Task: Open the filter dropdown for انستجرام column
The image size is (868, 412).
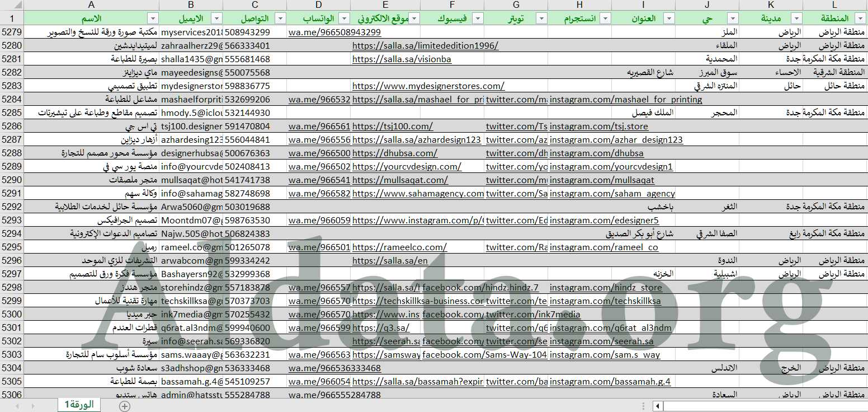Action: [606, 18]
